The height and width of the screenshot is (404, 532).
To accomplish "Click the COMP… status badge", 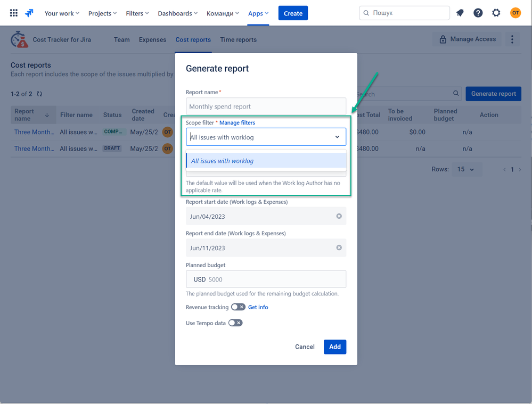I will coord(113,131).
